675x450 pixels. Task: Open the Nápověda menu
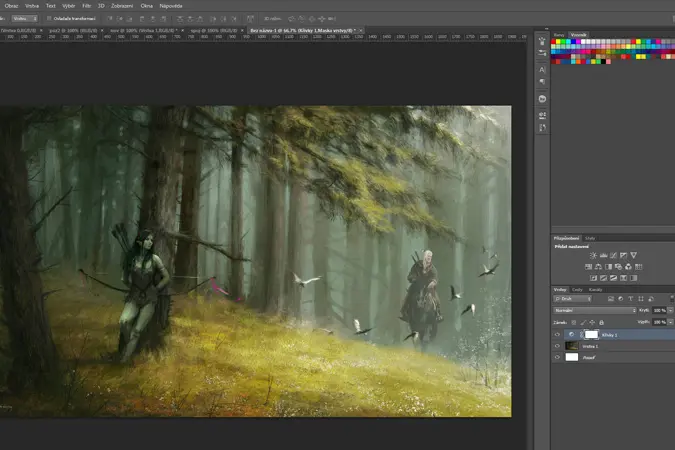171,6
